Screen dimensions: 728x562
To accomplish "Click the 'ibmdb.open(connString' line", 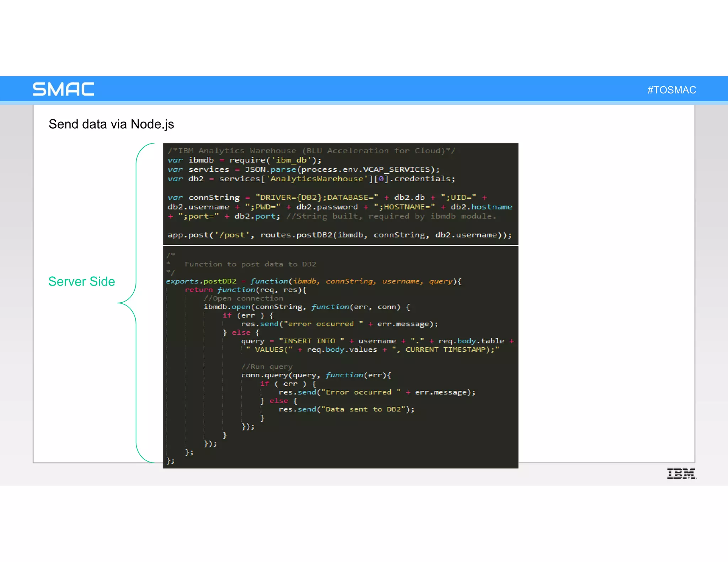I will (307, 307).
